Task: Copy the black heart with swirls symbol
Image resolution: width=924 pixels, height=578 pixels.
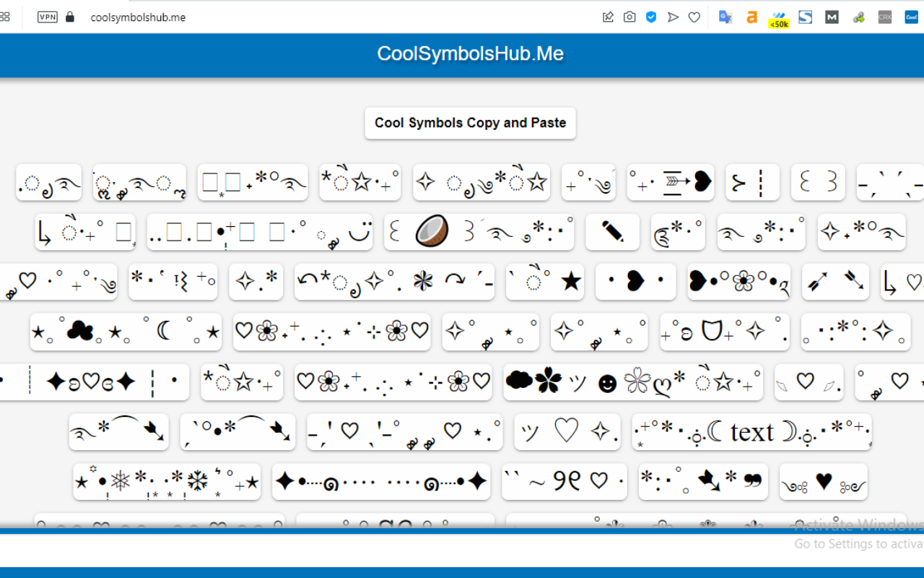Action: pyautogui.click(x=823, y=482)
